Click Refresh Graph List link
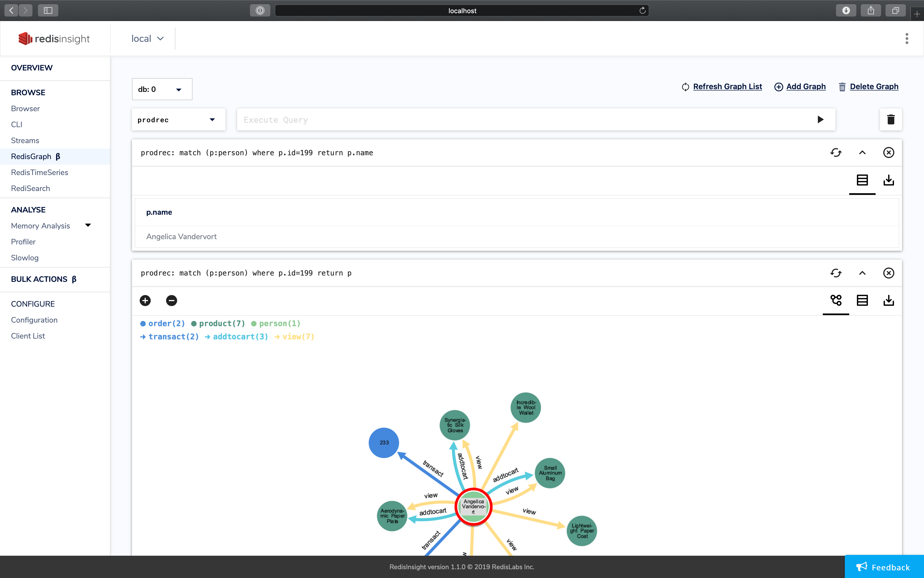 click(727, 87)
